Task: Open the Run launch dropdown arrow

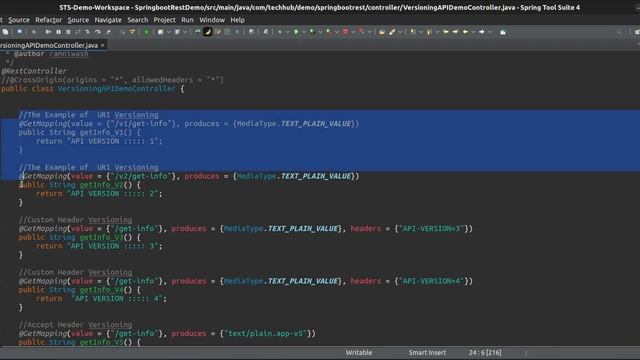Action: pyautogui.click(x=304, y=32)
